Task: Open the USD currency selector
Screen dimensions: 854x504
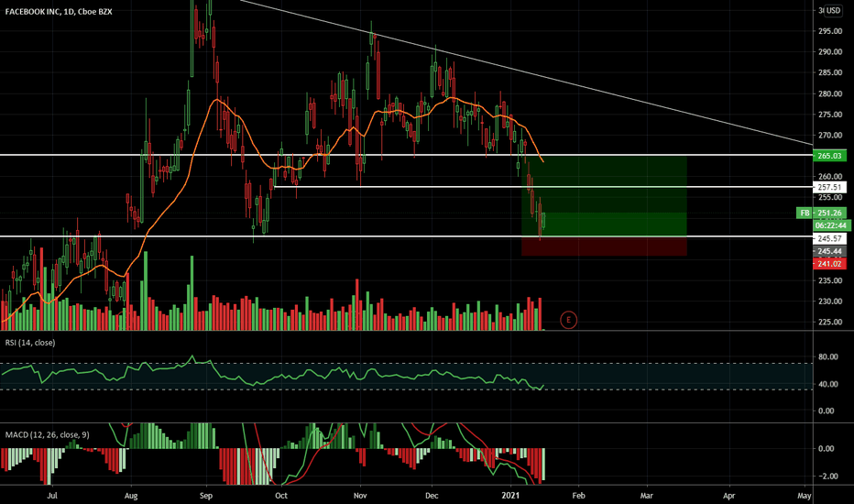Action: (833, 10)
